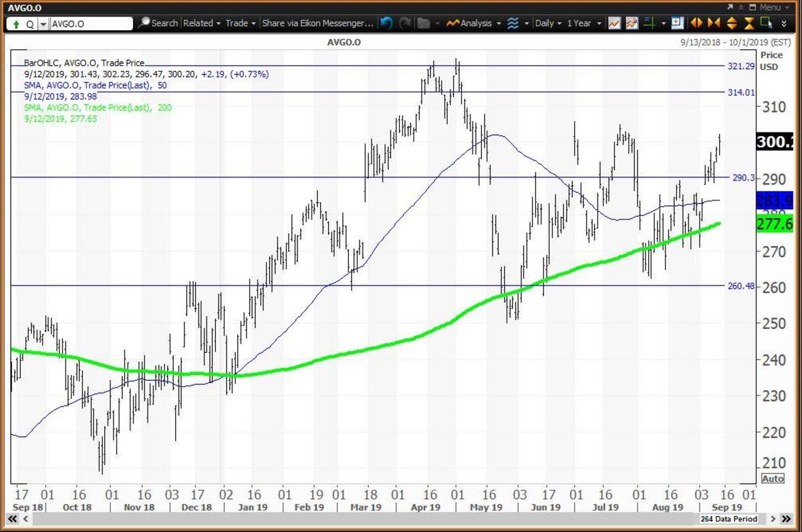
Task: Toggle the pin icon in the title bar
Action: 741,7
